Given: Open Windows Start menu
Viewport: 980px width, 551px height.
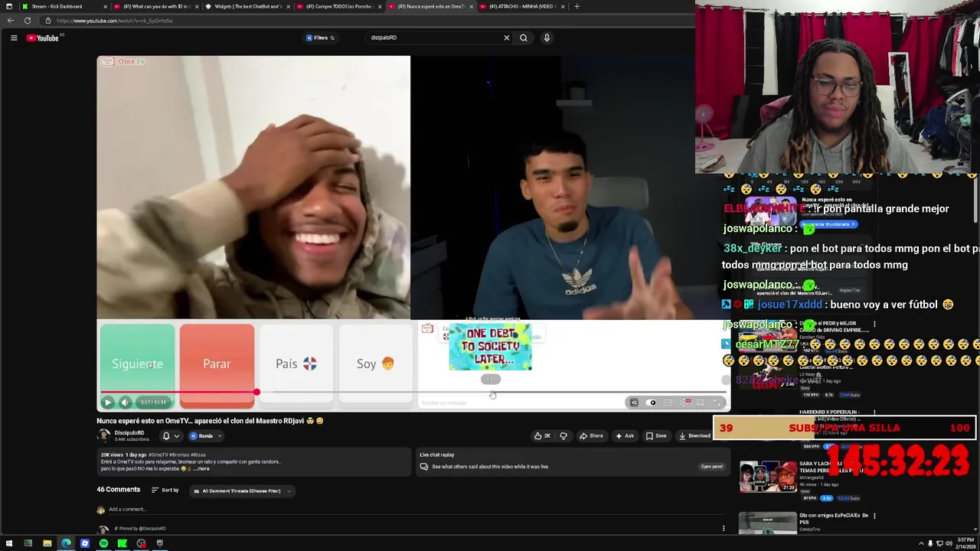Looking at the screenshot, I should click(8, 543).
